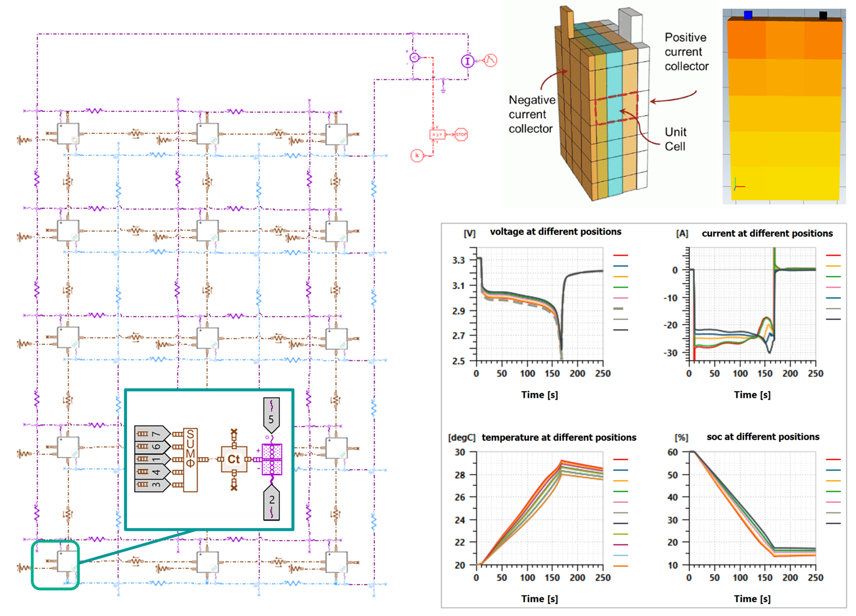This screenshot has height=616, width=856.
Task: Click the current source marked I
Action: pyautogui.click(x=467, y=61)
